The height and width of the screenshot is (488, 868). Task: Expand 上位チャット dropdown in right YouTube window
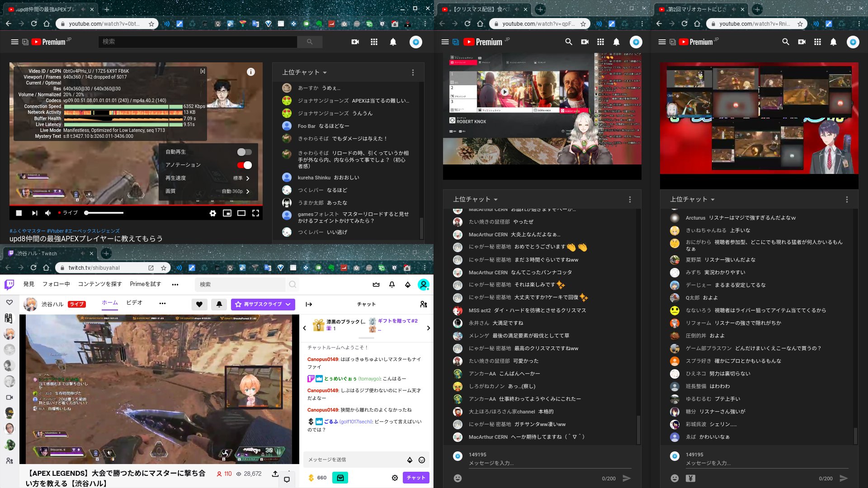click(x=692, y=199)
